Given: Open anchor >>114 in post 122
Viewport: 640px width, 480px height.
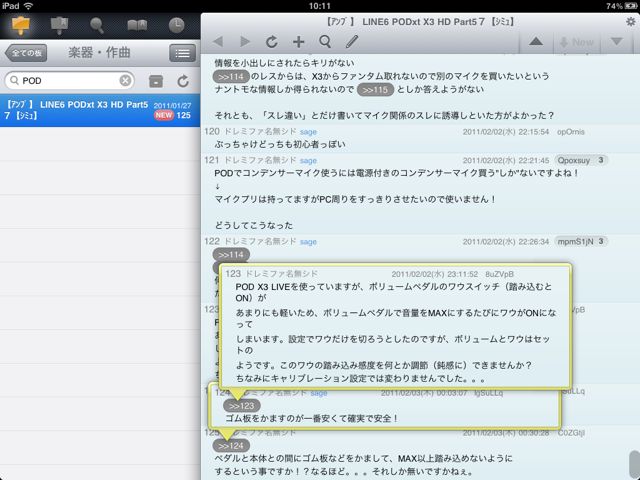Looking at the screenshot, I should pos(231,255).
